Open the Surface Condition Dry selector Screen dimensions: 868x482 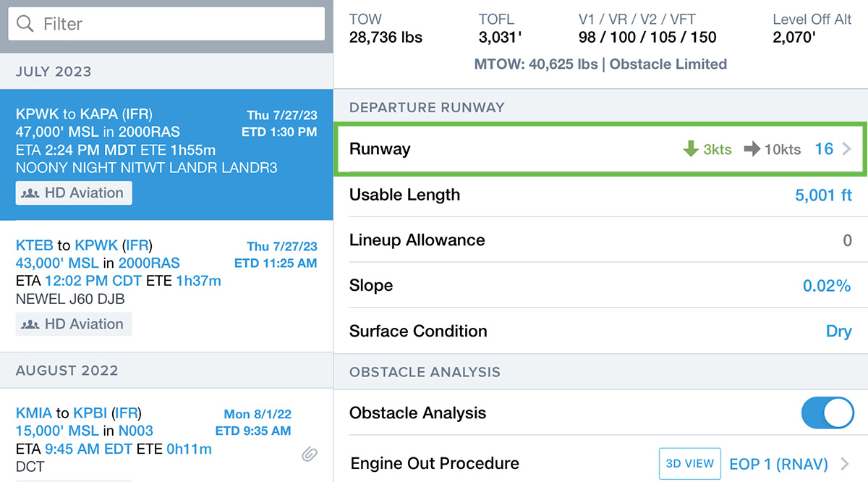(838, 331)
